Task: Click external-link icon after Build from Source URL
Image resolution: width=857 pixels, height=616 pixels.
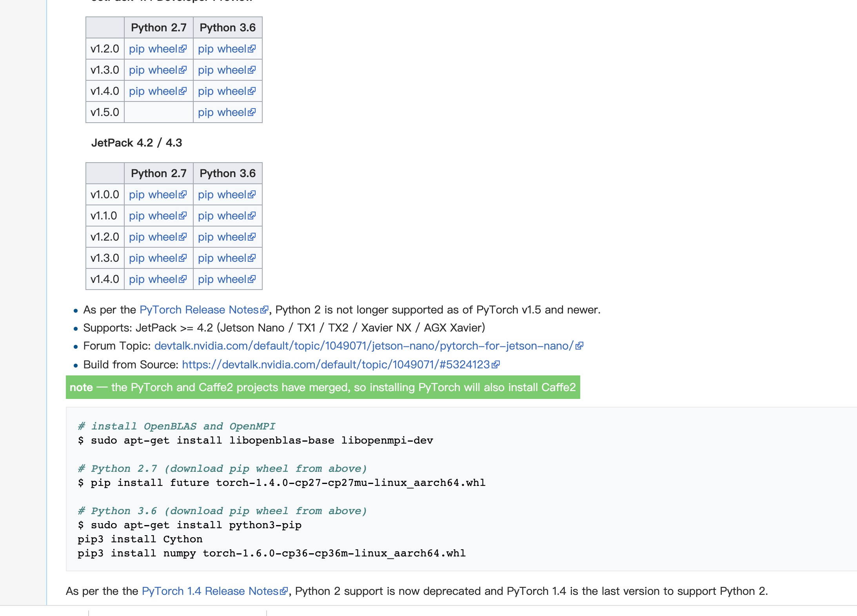Action: (x=496, y=365)
